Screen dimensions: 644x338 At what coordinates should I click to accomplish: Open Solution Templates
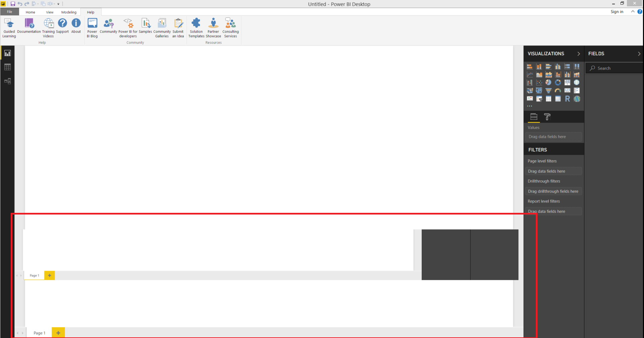196,28
